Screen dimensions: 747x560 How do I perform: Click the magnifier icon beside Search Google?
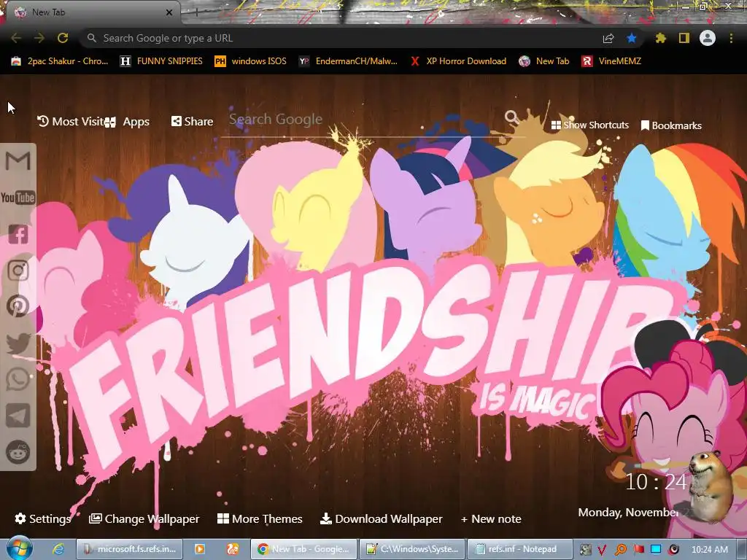coord(511,117)
